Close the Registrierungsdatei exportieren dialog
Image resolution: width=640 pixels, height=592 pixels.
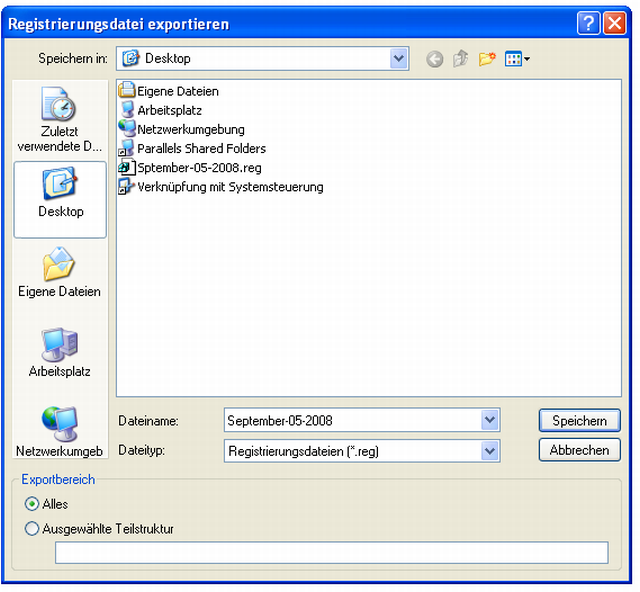[615, 23]
